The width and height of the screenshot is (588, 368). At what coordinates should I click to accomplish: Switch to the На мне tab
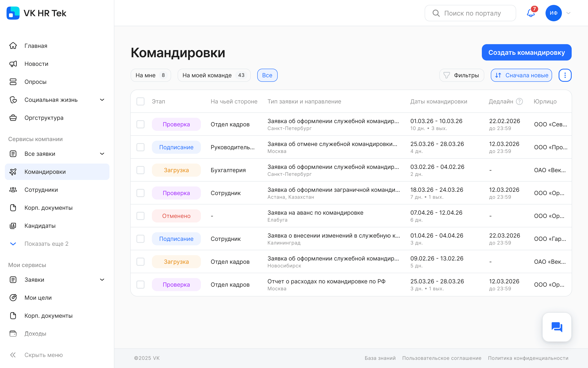(x=151, y=75)
